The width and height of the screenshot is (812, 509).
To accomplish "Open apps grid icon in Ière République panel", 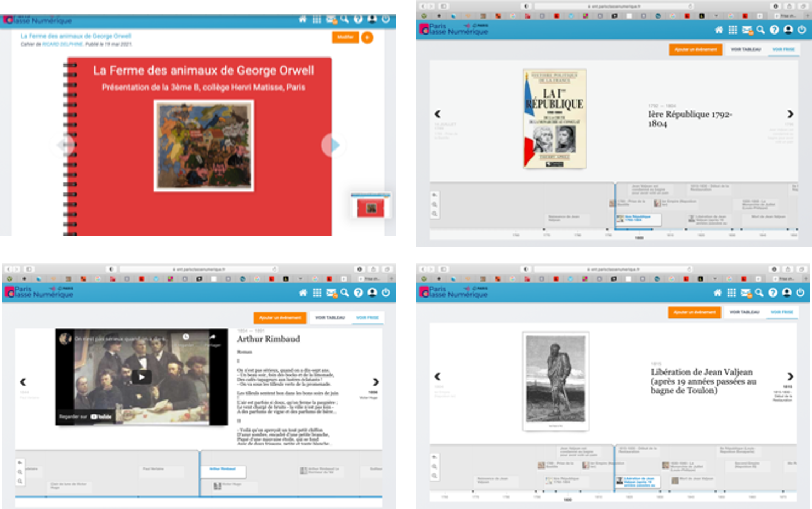I will [x=733, y=30].
